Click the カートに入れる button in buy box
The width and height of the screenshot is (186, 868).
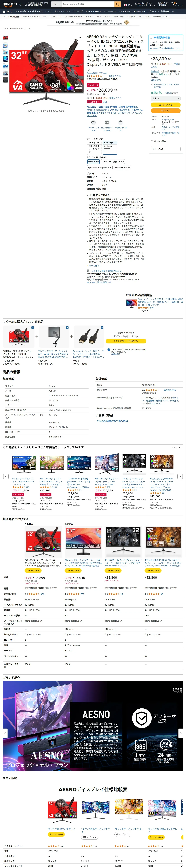click(x=165, y=105)
